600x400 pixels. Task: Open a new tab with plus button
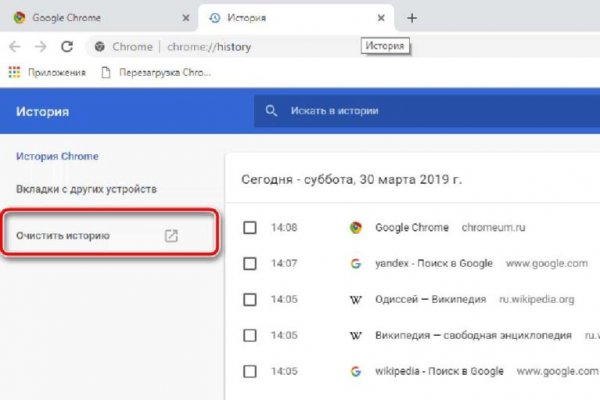(412, 18)
